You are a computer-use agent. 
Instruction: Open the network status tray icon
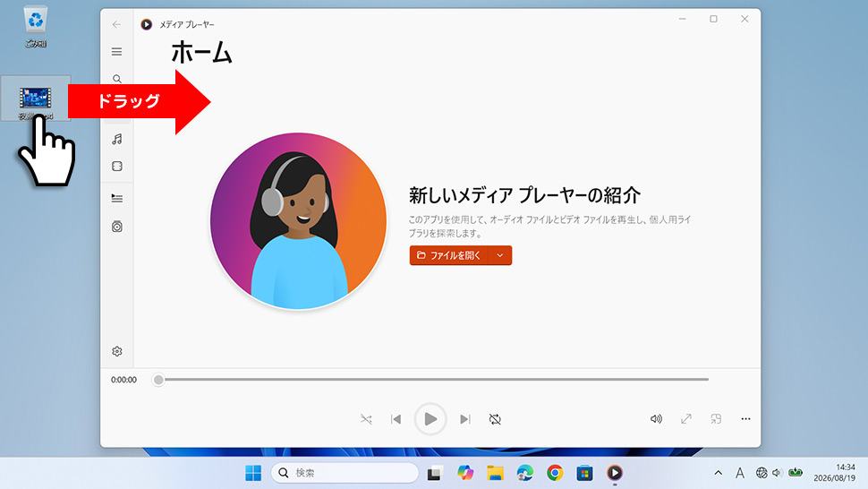pos(762,473)
